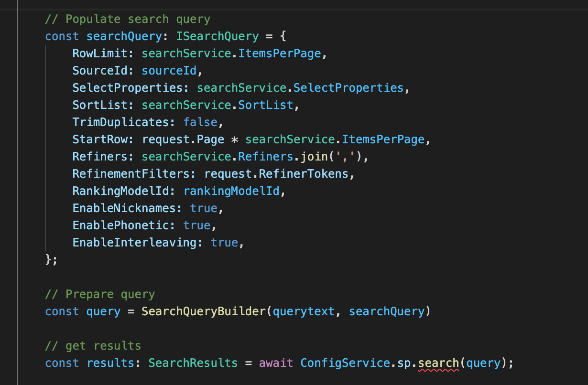The width and height of the screenshot is (588, 385).
Task: Click the true value for EnableNicknames
Action: click(x=204, y=208)
